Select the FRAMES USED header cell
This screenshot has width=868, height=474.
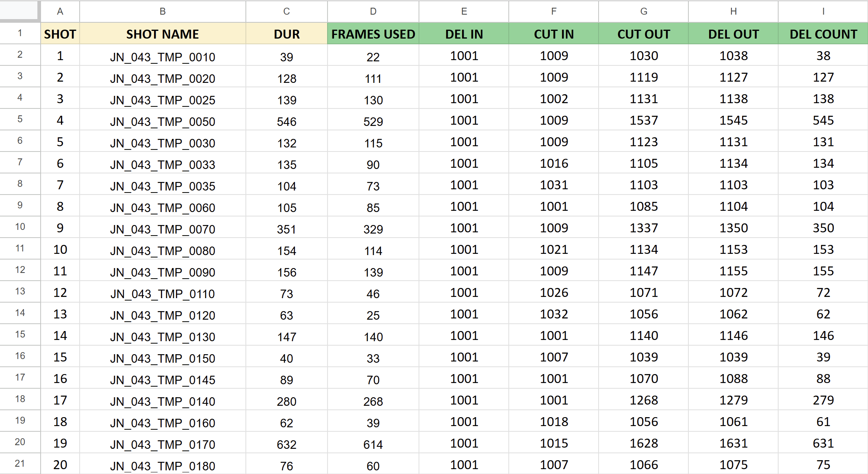(373, 34)
